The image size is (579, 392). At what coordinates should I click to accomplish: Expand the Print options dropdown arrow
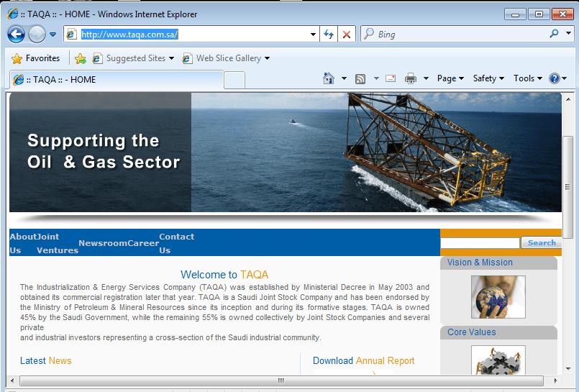[426, 78]
